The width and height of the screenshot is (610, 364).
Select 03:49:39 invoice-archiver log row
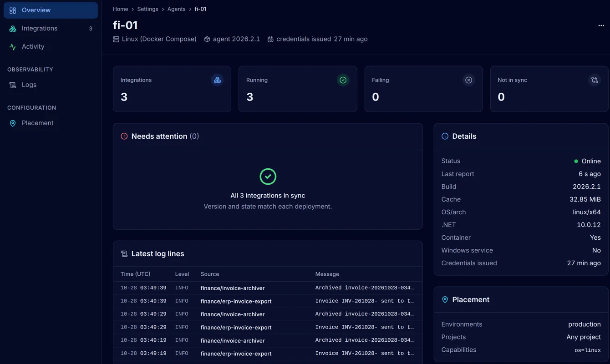268,288
